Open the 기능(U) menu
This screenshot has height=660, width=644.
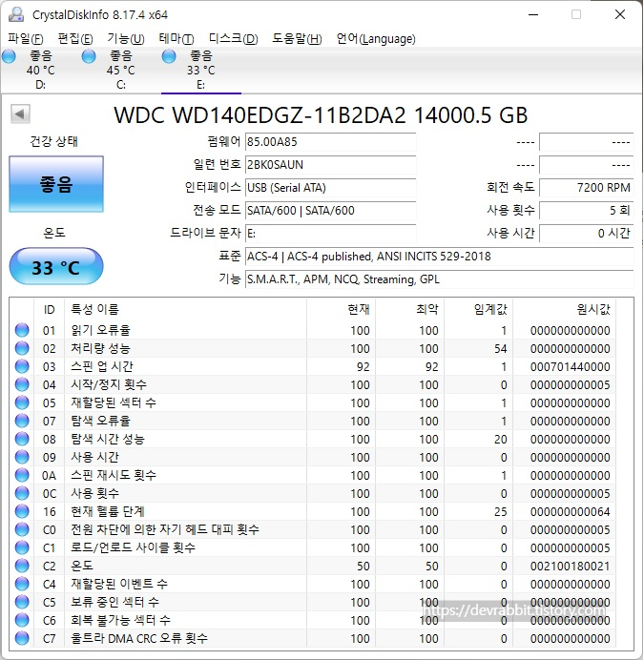pyautogui.click(x=126, y=39)
